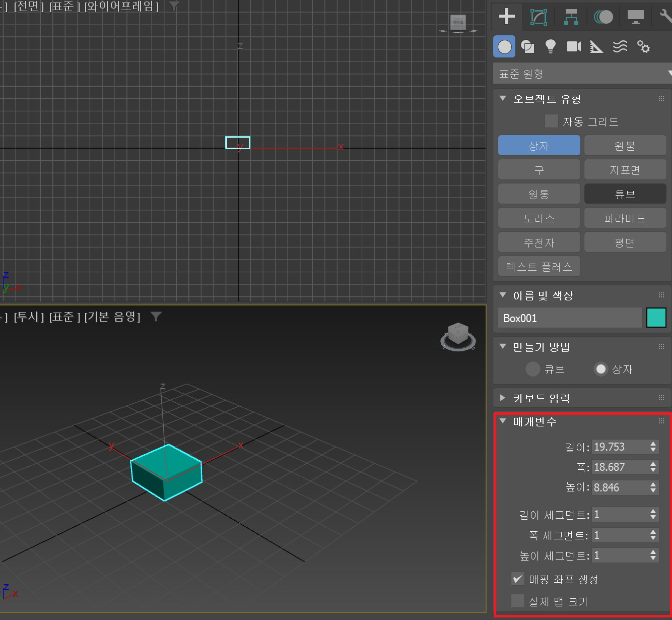Enable the 자동 그리드 checkbox
Image resolution: width=672 pixels, height=620 pixels.
click(552, 121)
